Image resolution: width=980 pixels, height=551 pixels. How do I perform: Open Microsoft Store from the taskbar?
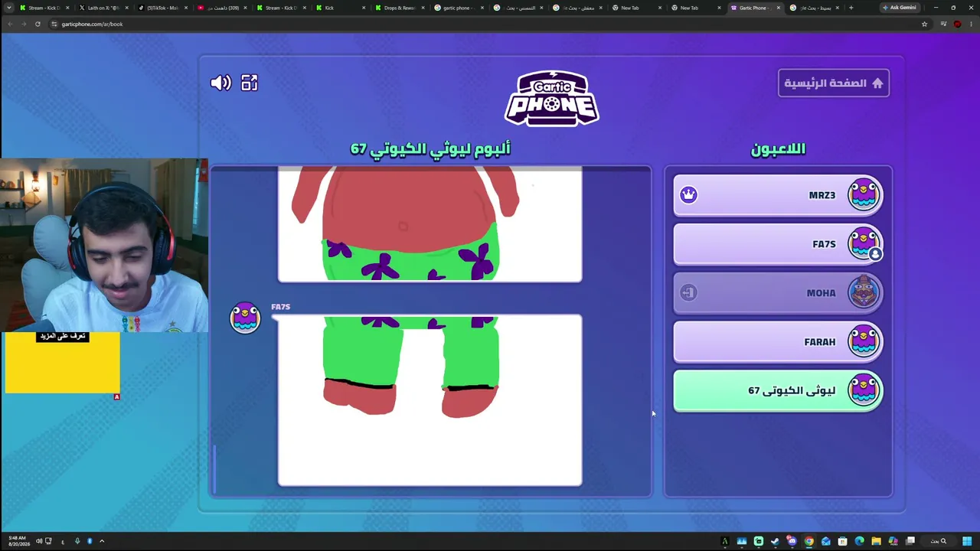click(x=842, y=541)
